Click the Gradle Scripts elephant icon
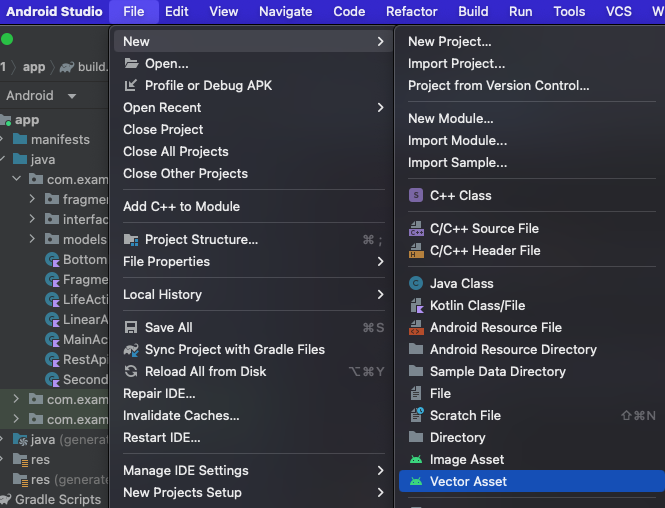 pos(6,500)
